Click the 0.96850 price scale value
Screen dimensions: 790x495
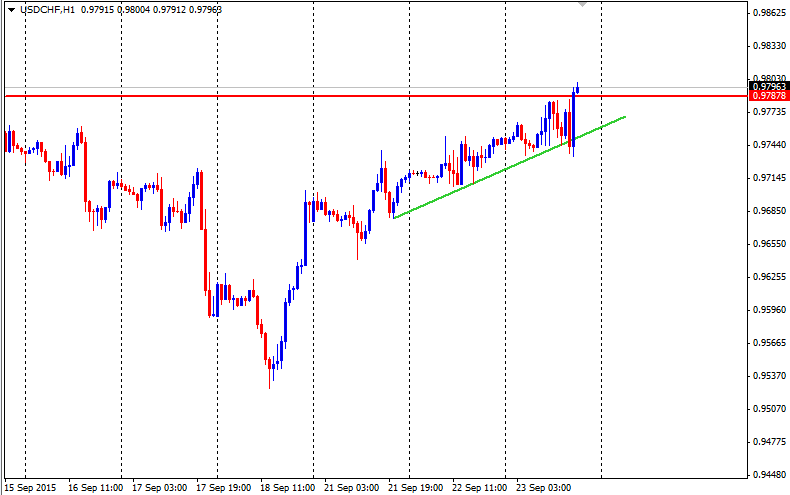(769, 211)
